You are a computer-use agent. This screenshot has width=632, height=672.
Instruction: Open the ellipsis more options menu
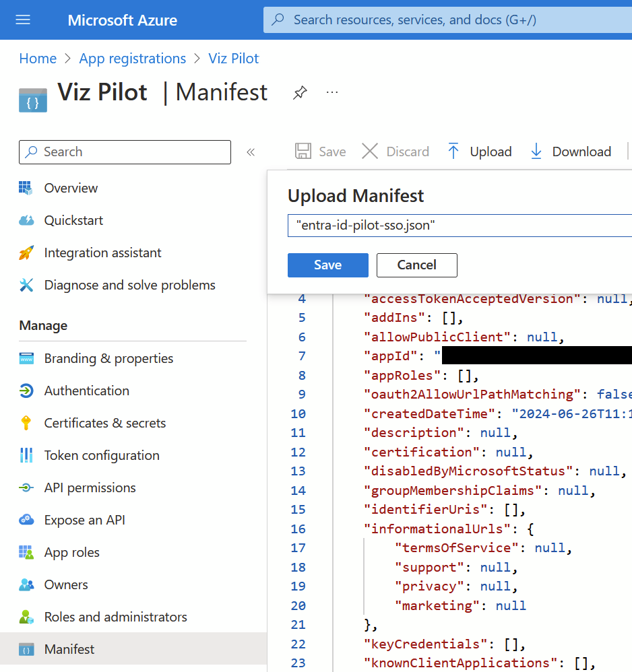tap(331, 92)
